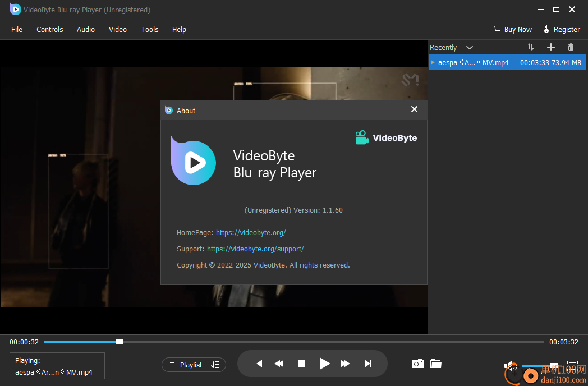Close the About dialog
588x386 pixels.
click(x=414, y=109)
